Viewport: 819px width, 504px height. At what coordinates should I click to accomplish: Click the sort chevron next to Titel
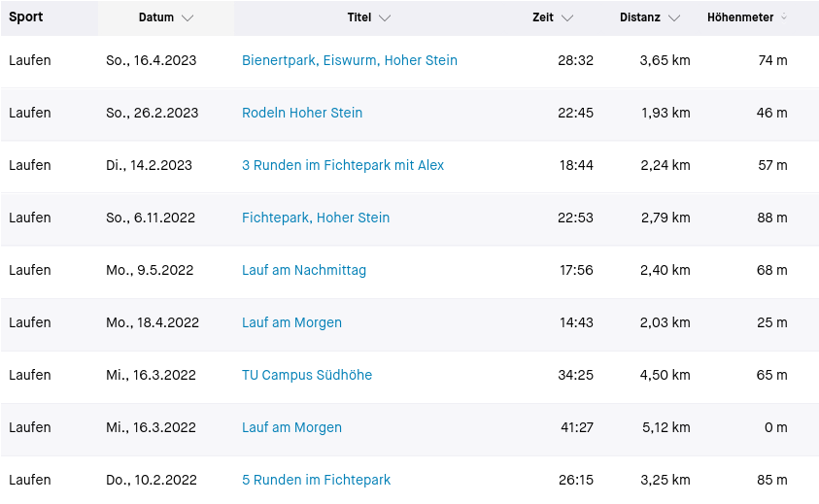point(385,18)
